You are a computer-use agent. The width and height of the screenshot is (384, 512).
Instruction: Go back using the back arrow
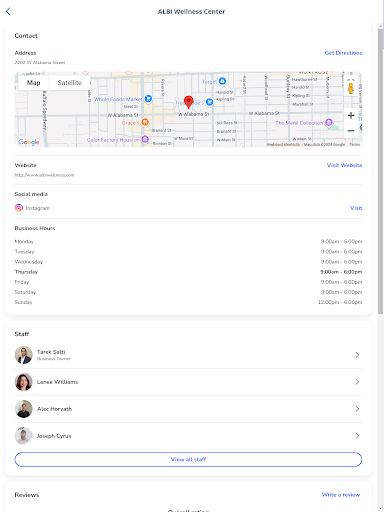8,11
